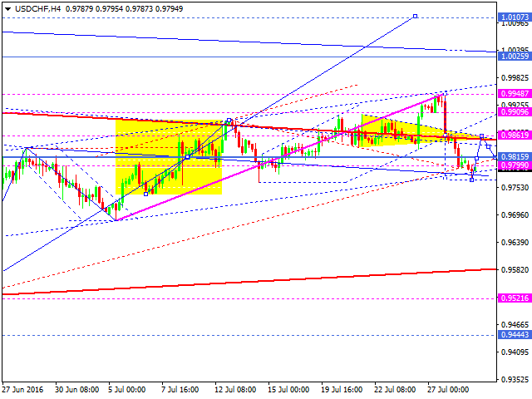Click the 0.94095 price scale value

515,352
